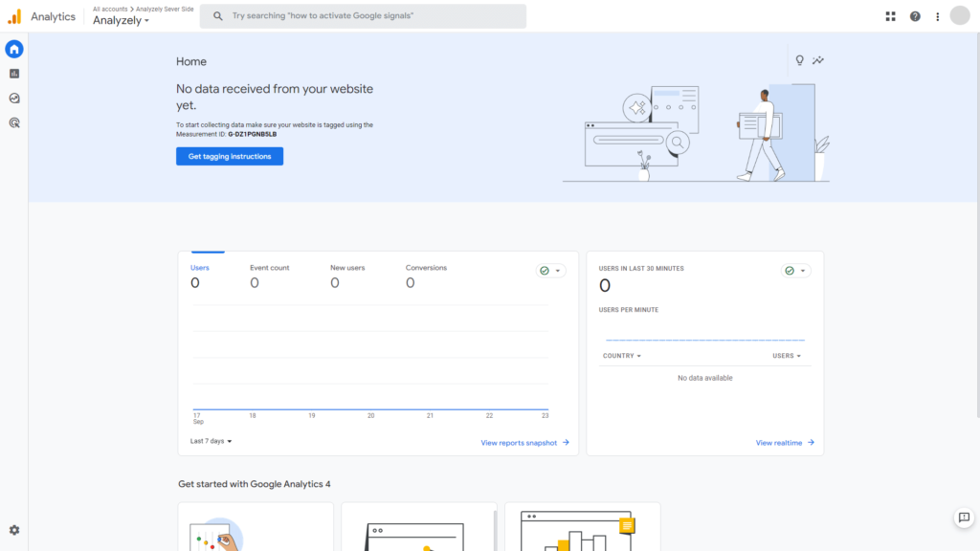This screenshot has height=551, width=980.
Task: Open the Last 7 days date range dropdown
Action: (x=212, y=441)
